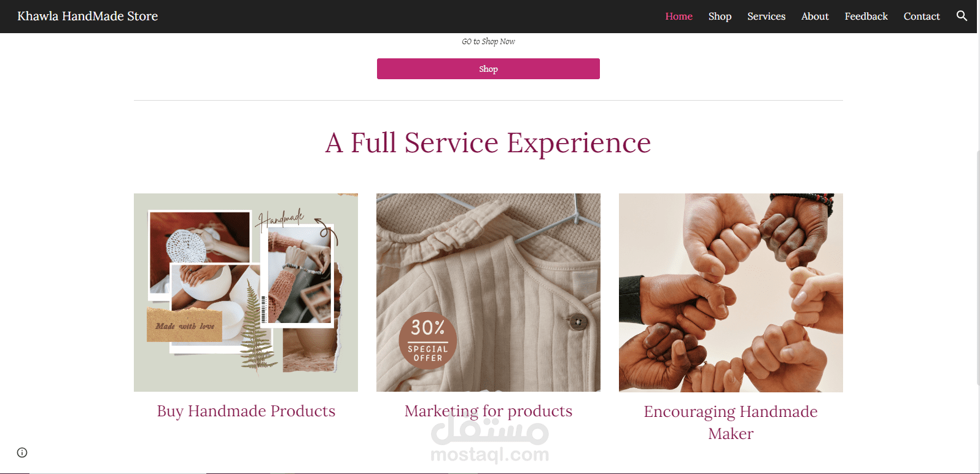Navigate to the Contact page
The width and height of the screenshot is (980, 474).
click(x=922, y=17)
